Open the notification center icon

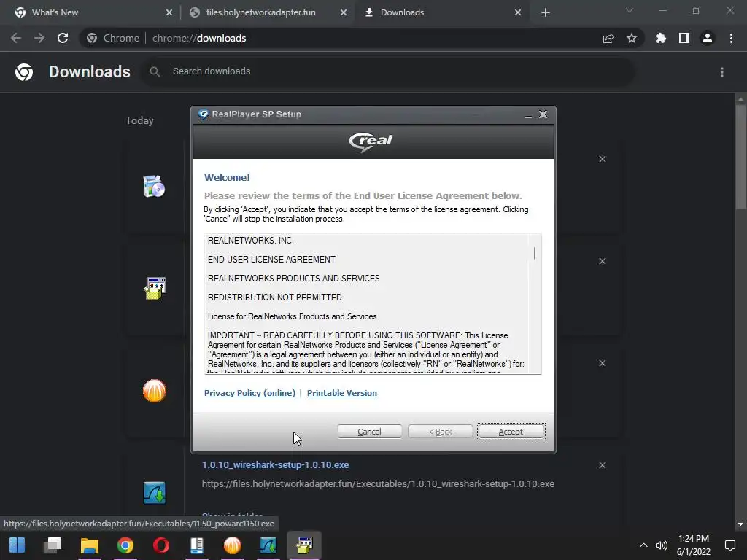coord(729,545)
